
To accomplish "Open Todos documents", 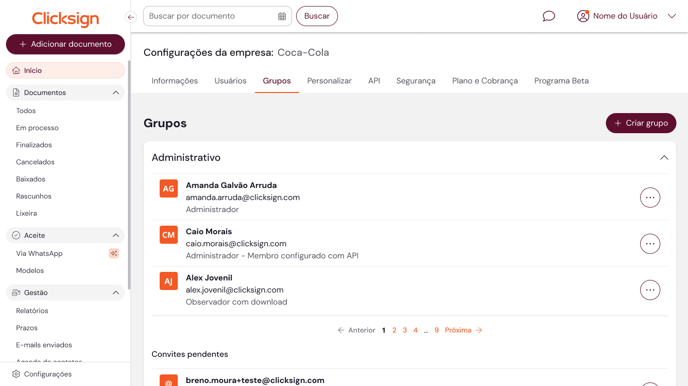I will (x=26, y=111).
